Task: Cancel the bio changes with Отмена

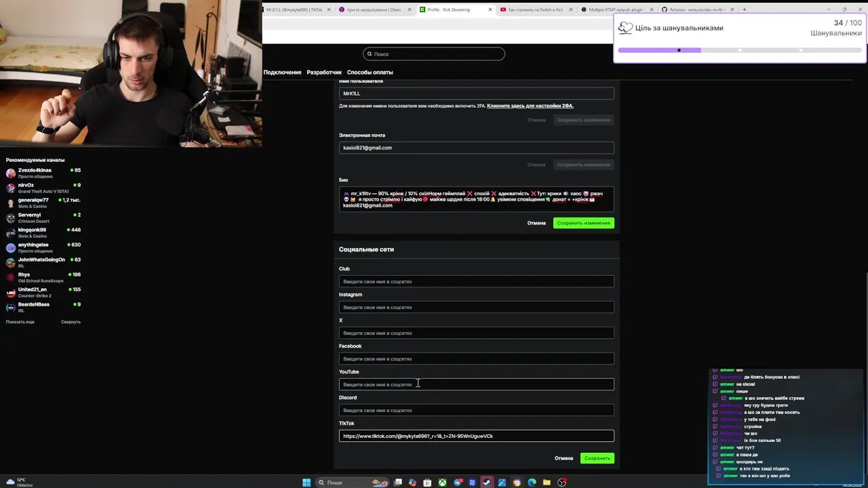Action: [536, 223]
